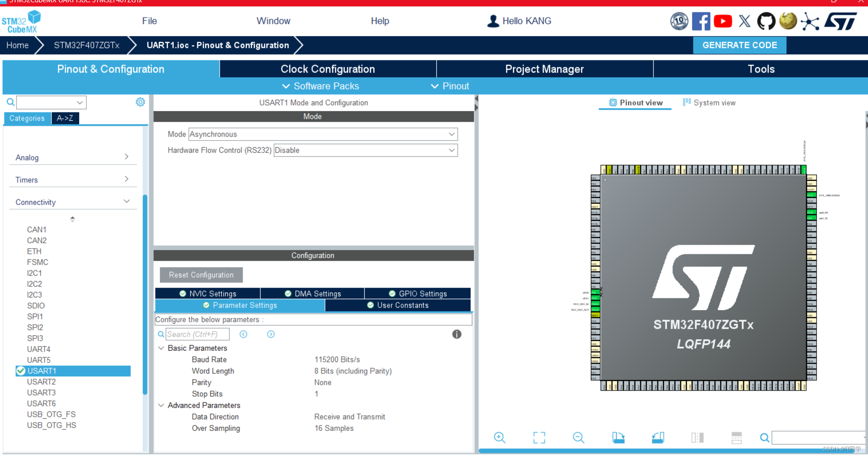Switch to System view

tap(709, 103)
